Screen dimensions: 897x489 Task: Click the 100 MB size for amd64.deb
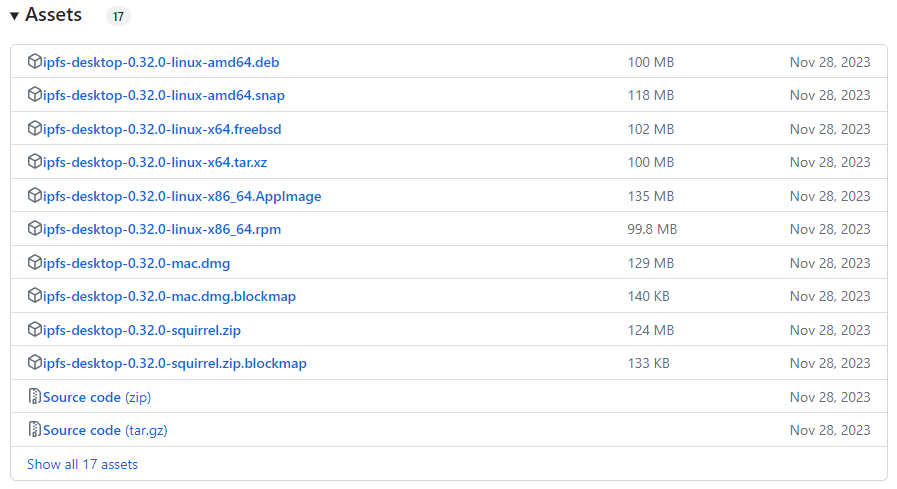pyautogui.click(x=651, y=62)
